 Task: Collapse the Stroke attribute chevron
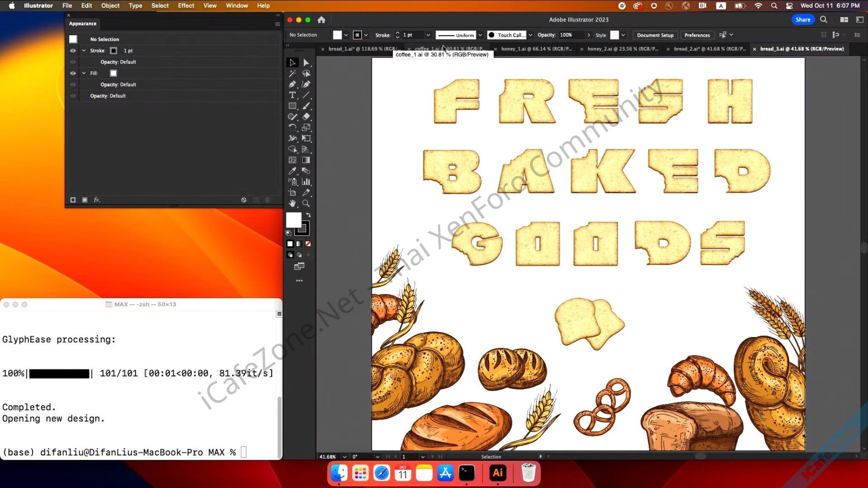84,50
